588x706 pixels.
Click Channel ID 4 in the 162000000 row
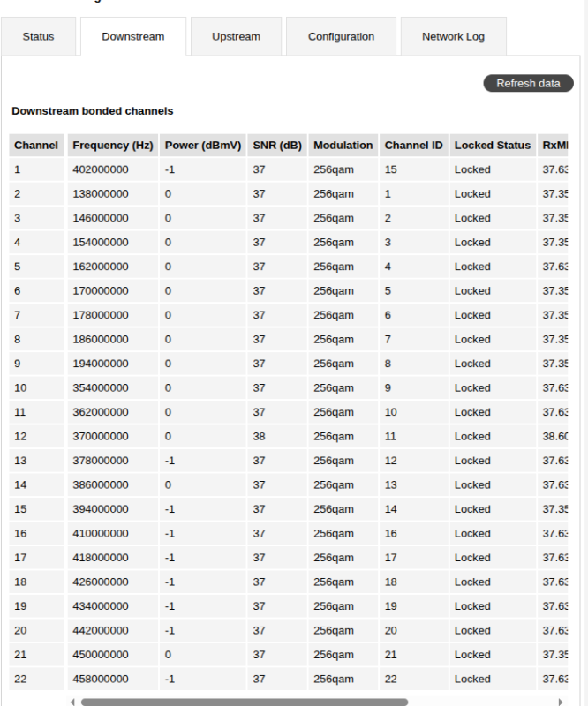(x=413, y=267)
